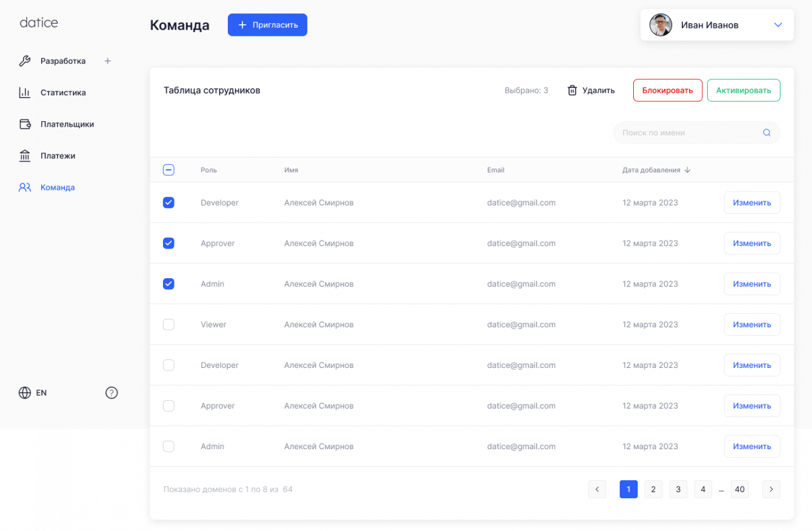Click the Viewer role cell
This screenshot has height=531, width=812.
click(213, 324)
